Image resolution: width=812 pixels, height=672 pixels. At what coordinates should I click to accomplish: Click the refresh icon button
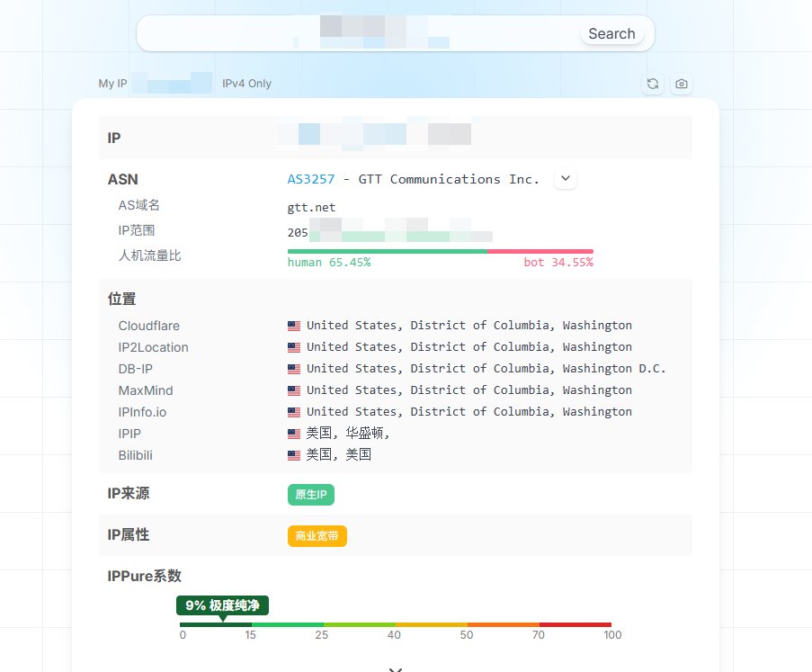click(x=653, y=84)
